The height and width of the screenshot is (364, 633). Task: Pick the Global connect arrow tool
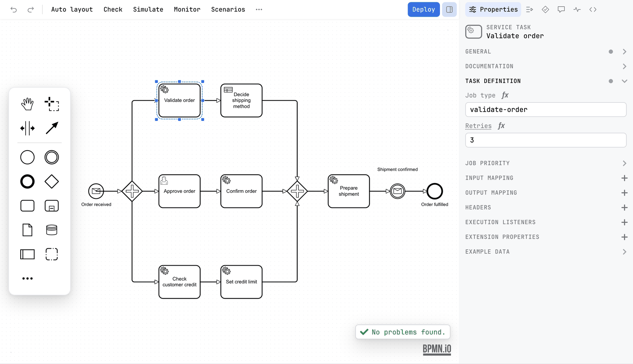coord(52,128)
